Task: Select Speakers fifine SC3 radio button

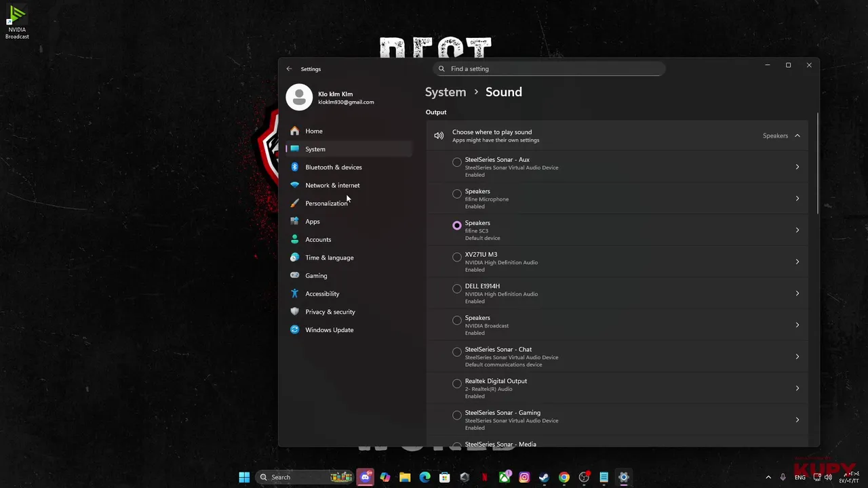Action: [x=457, y=225]
